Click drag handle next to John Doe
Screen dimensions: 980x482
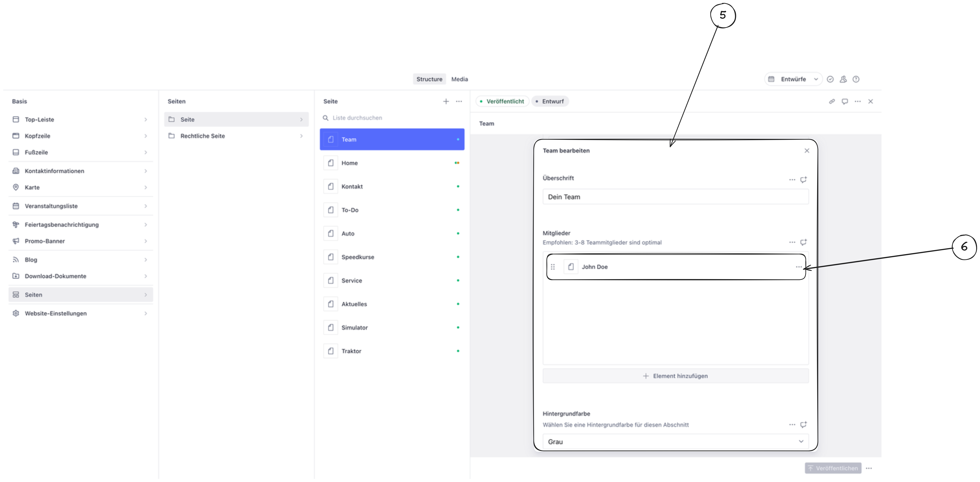click(553, 267)
